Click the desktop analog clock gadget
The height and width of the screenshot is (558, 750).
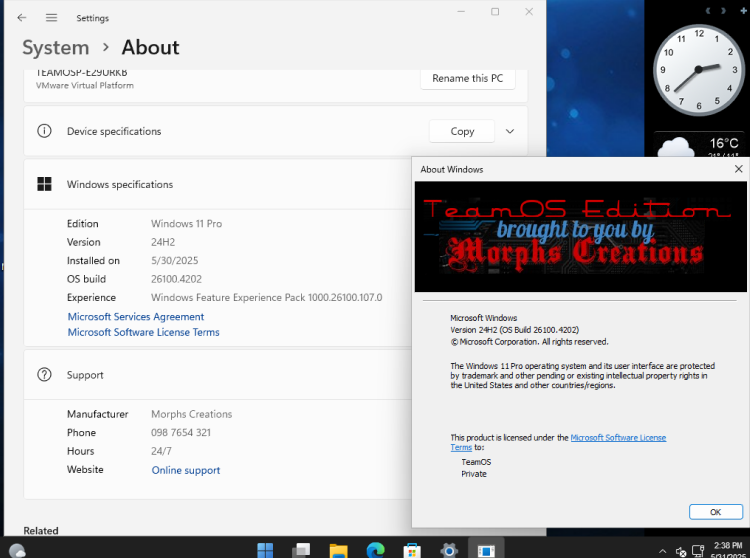(x=698, y=70)
